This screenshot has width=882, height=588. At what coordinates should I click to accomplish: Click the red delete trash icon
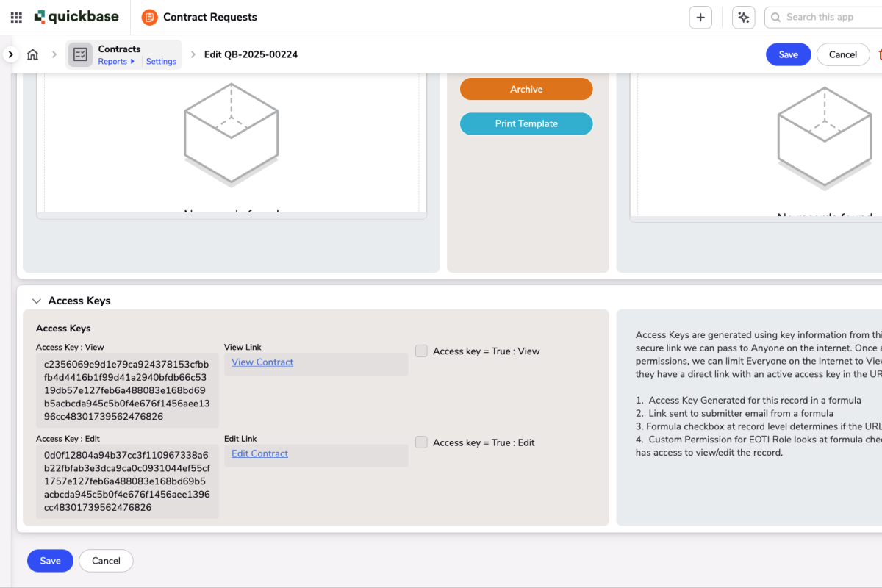click(879, 54)
